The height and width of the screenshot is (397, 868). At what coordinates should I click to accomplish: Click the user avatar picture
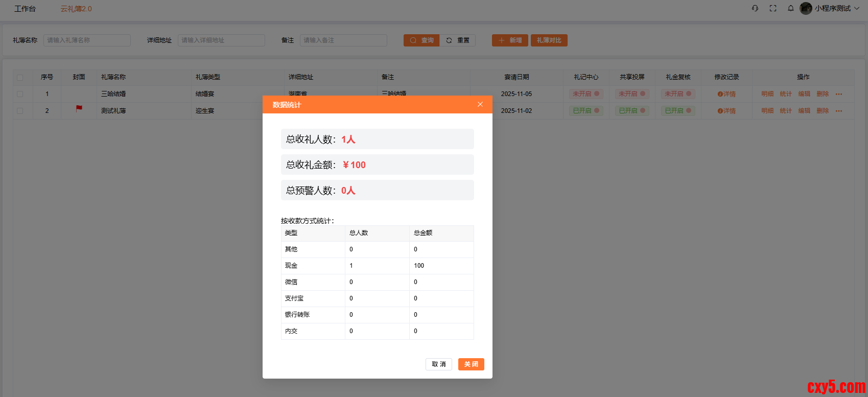click(x=806, y=8)
